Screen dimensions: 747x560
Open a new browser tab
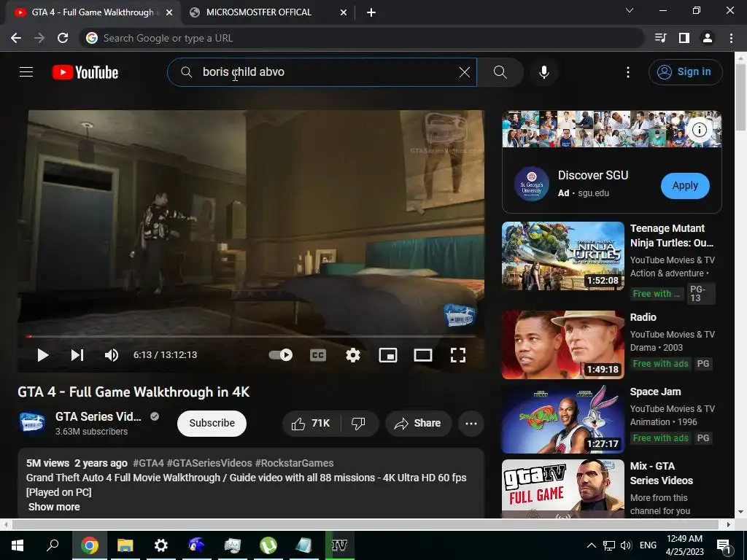pos(371,12)
